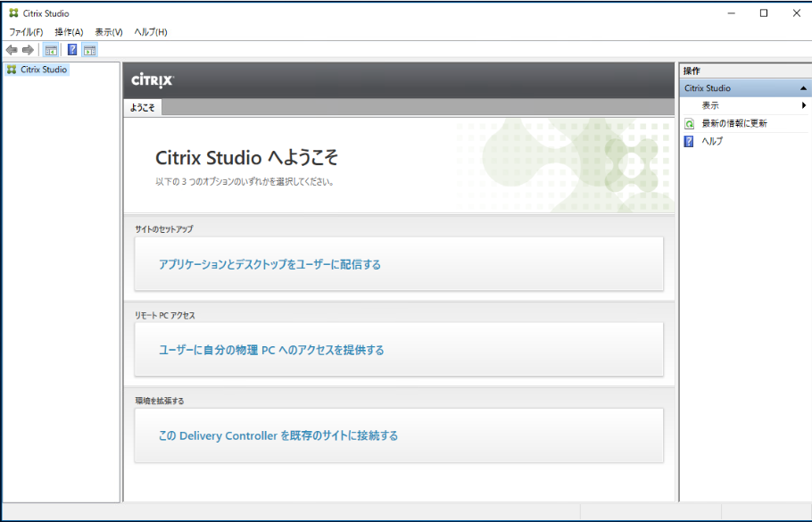Expand the 表示 submenu arrow
Screen dimensions: 812x522
[x=804, y=105]
